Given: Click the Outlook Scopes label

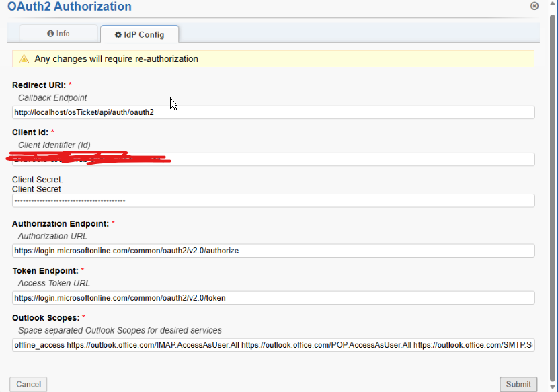Looking at the screenshot, I should tap(45, 317).
